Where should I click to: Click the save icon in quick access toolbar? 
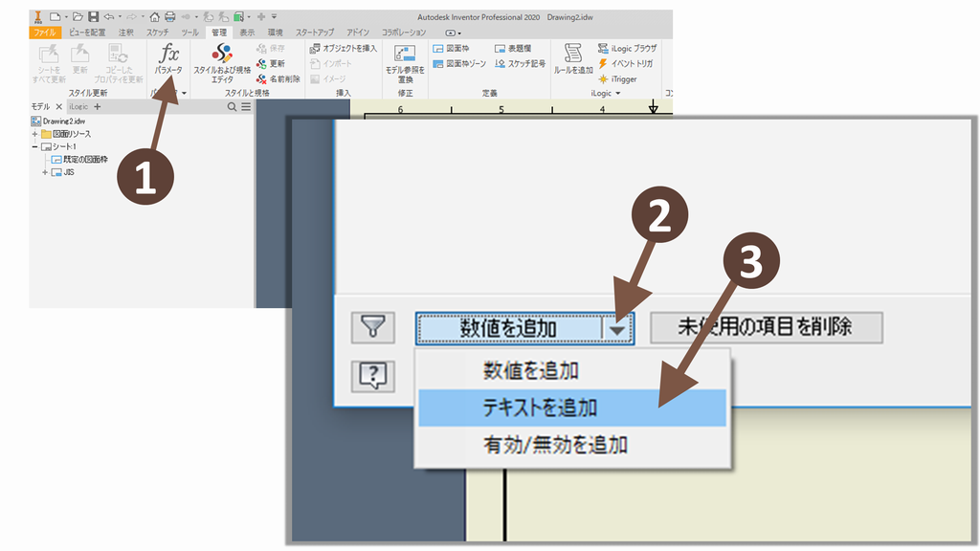[94, 16]
